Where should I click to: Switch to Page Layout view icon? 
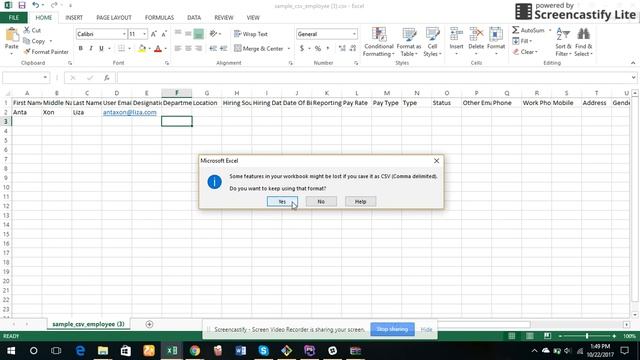click(x=529, y=336)
